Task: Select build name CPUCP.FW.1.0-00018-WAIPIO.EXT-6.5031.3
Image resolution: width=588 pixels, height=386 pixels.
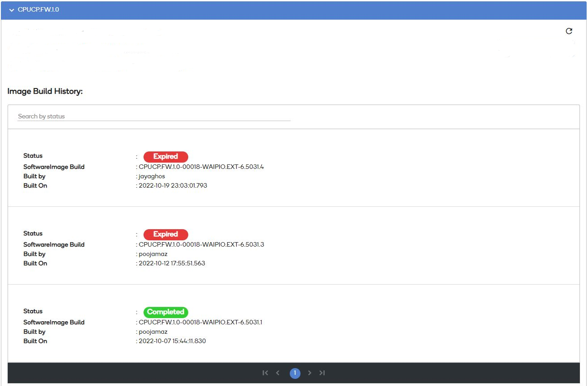Action: [201, 245]
